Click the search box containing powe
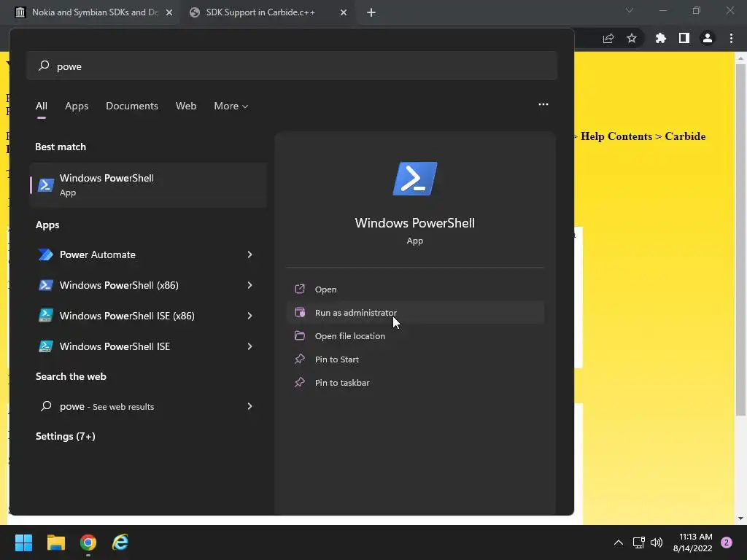 click(x=292, y=66)
